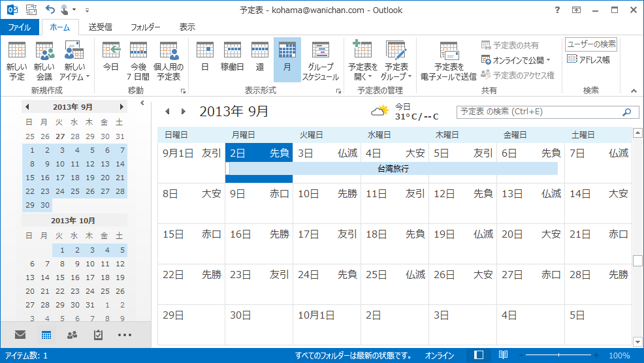Click the ユーザーの検索 people search box

pyautogui.click(x=592, y=44)
